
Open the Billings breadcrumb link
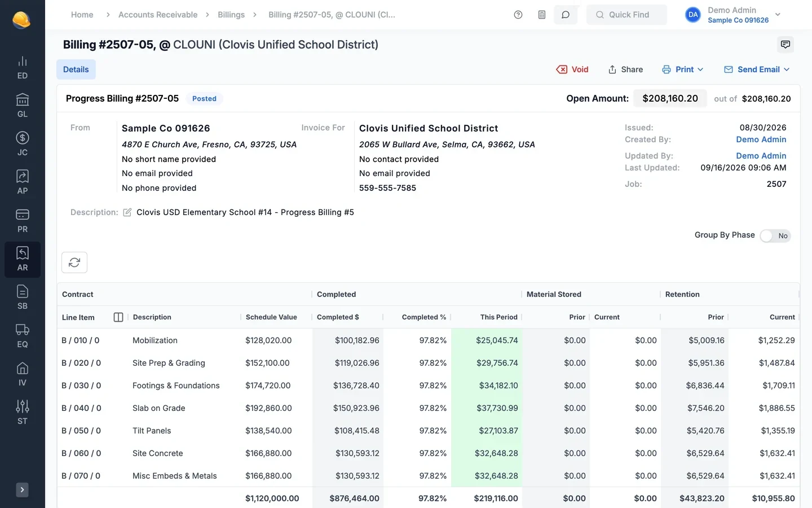(231, 15)
